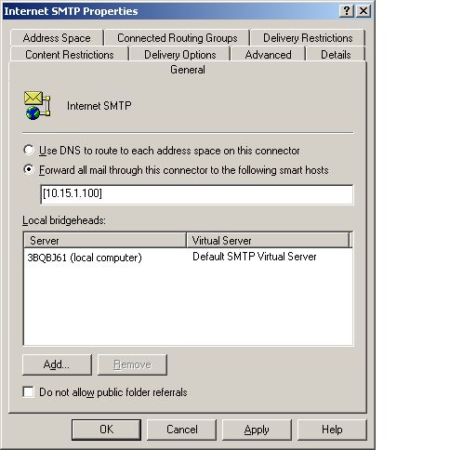This screenshot has height=450, width=476.
Task: Close the Internet SMTP Properties dialog
Action: coord(364,11)
